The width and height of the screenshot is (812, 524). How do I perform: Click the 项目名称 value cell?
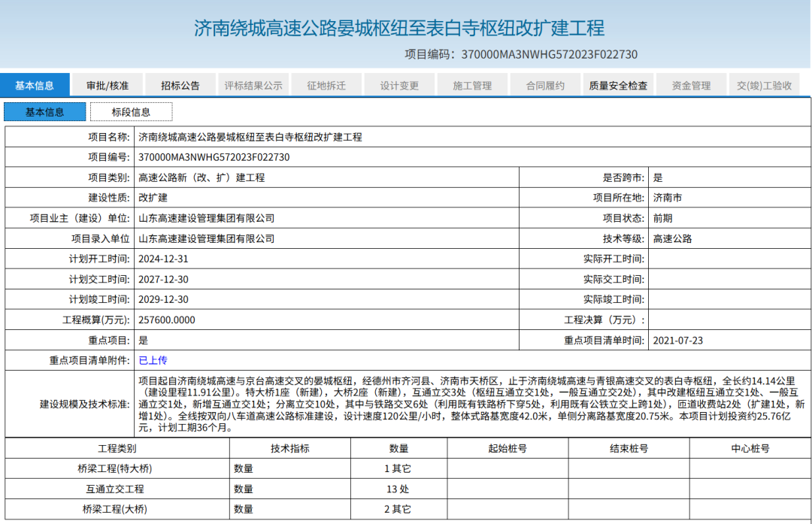click(472, 138)
